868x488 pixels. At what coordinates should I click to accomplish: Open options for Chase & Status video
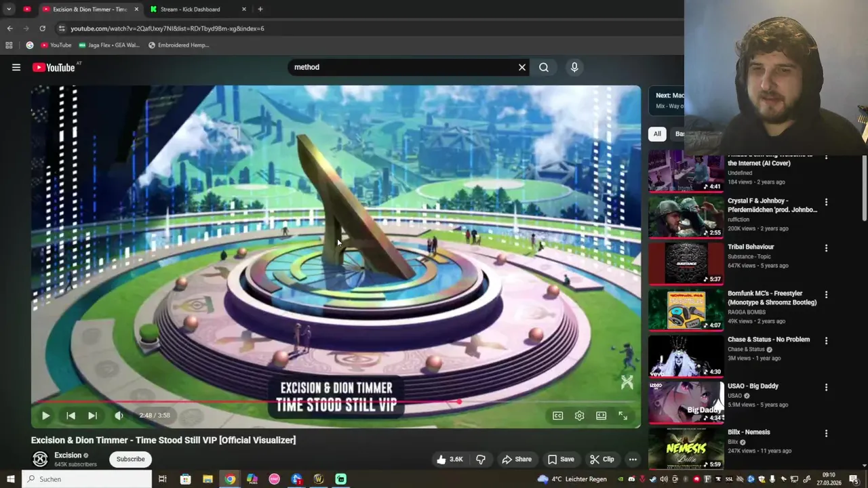(826, 341)
